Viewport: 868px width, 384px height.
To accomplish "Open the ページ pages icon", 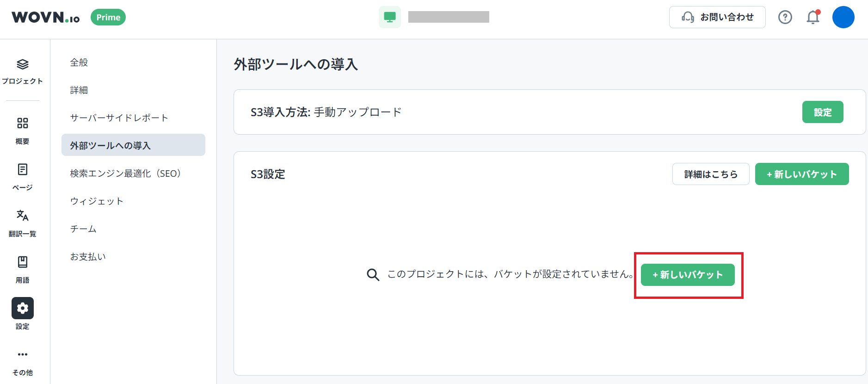I will tap(22, 169).
